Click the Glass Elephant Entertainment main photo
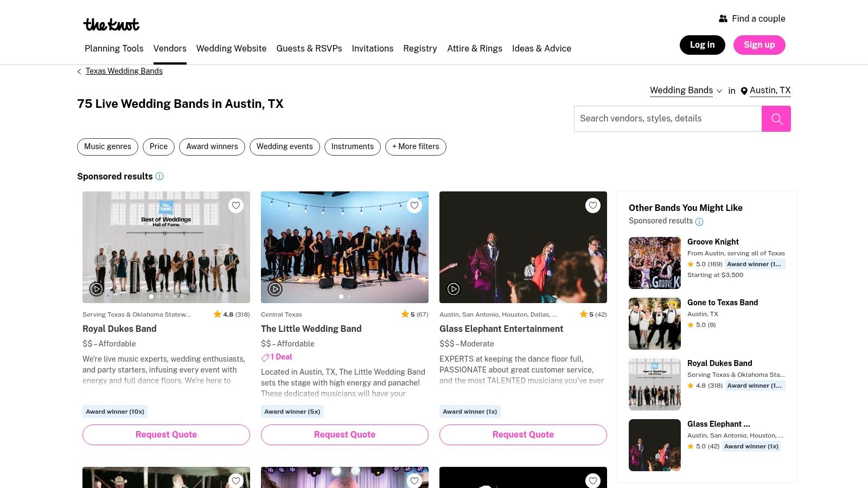 [523, 247]
